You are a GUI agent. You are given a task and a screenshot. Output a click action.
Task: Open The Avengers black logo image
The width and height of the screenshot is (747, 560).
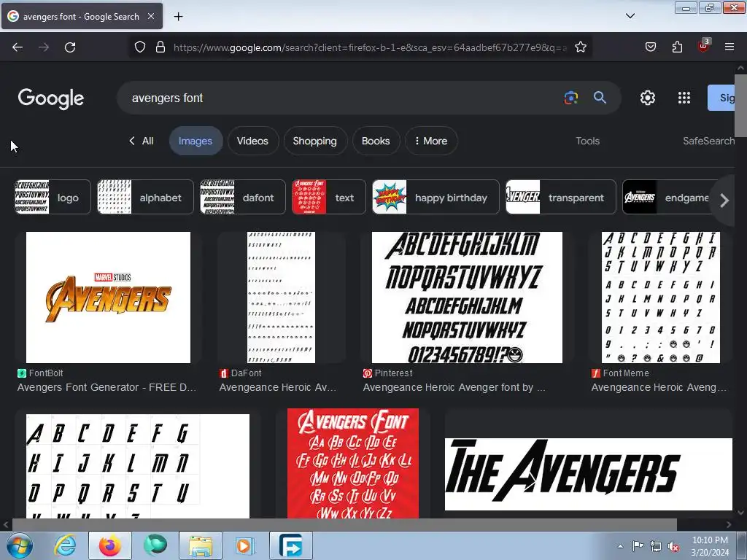[589, 474]
